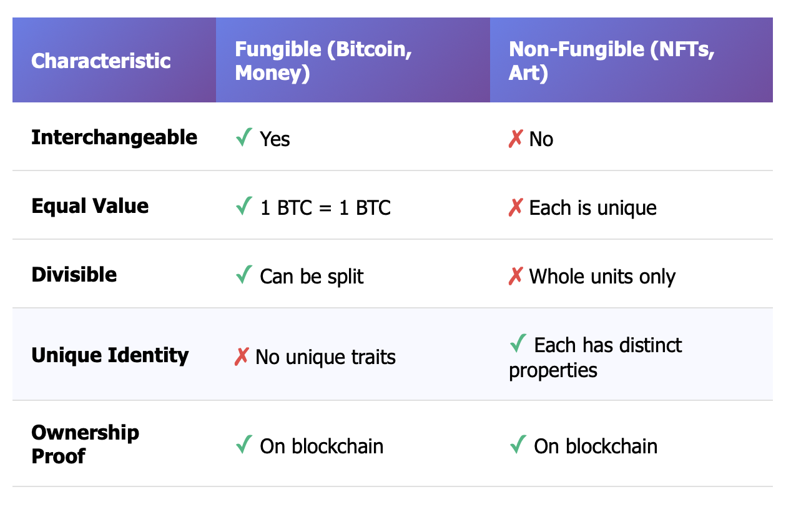806x532 pixels.
Task: Select the "Non-Fungible (NFTs, Art)" column header
Action: 611,61
